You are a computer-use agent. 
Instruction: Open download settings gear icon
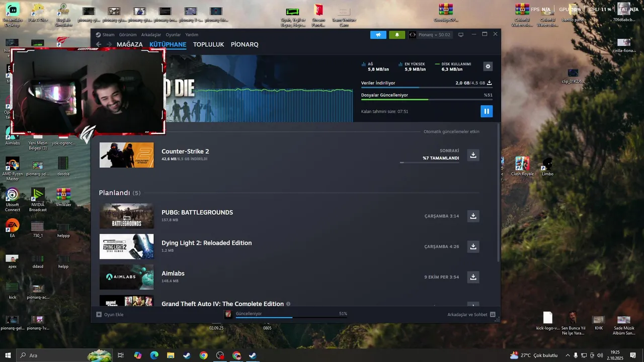point(488,66)
